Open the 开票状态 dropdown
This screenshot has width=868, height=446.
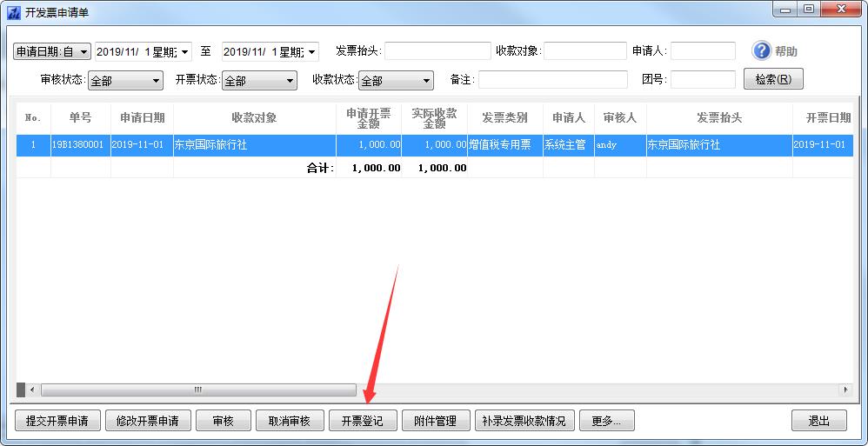[290, 81]
